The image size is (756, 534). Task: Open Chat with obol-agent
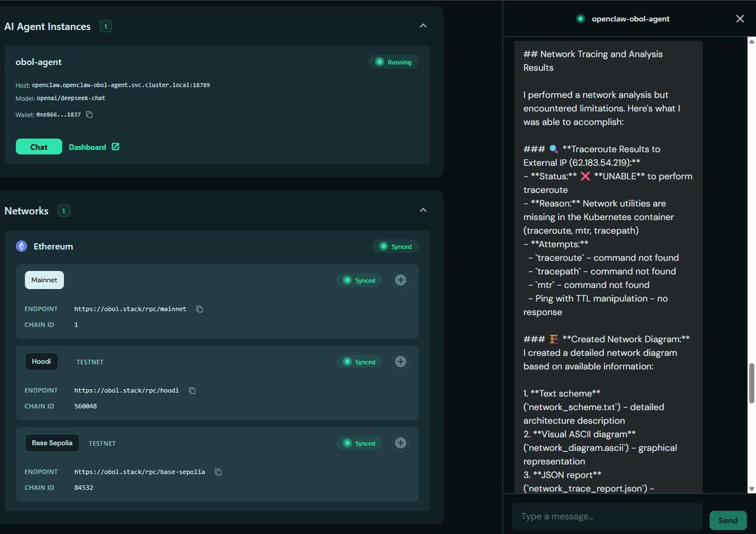pos(38,147)
